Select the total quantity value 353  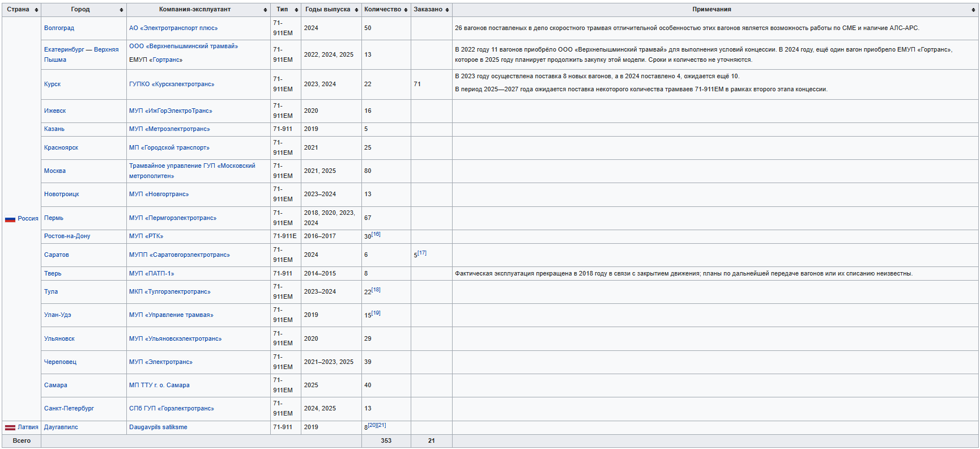pos(386,440)
